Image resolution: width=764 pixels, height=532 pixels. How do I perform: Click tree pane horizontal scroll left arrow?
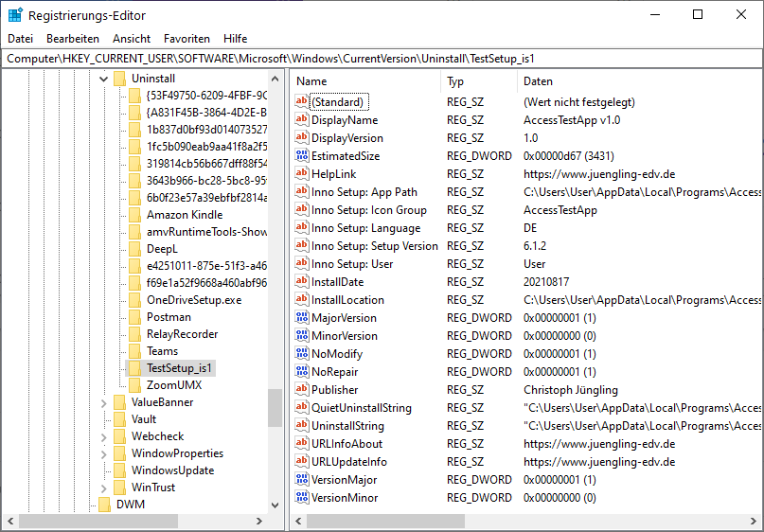pyautogui.click(x=10, y=521)
